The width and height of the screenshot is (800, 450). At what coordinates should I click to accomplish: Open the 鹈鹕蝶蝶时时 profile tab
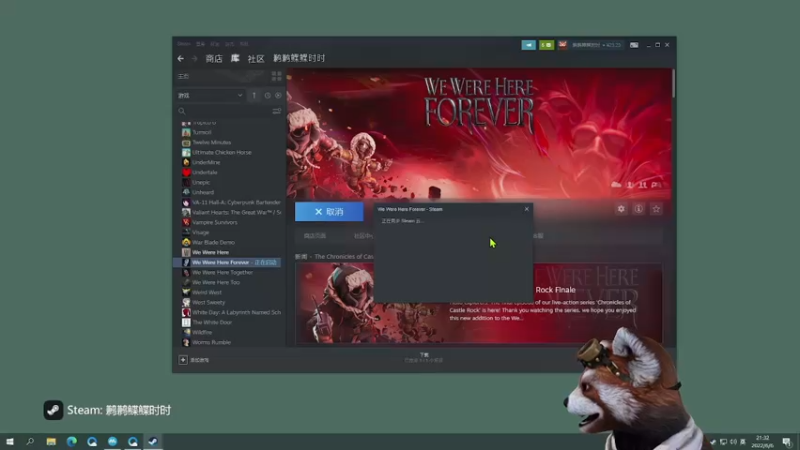point(299,59)
